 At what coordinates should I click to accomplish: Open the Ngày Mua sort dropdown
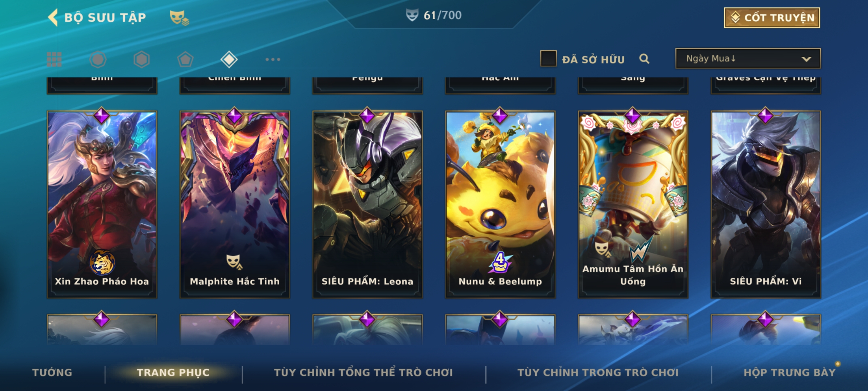tap(748, 59)
